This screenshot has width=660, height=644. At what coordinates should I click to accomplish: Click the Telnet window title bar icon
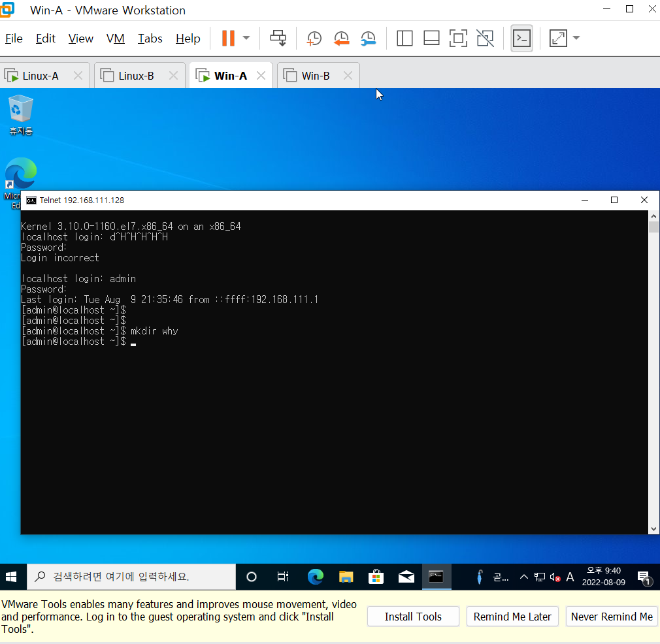(x=31, y=201)
